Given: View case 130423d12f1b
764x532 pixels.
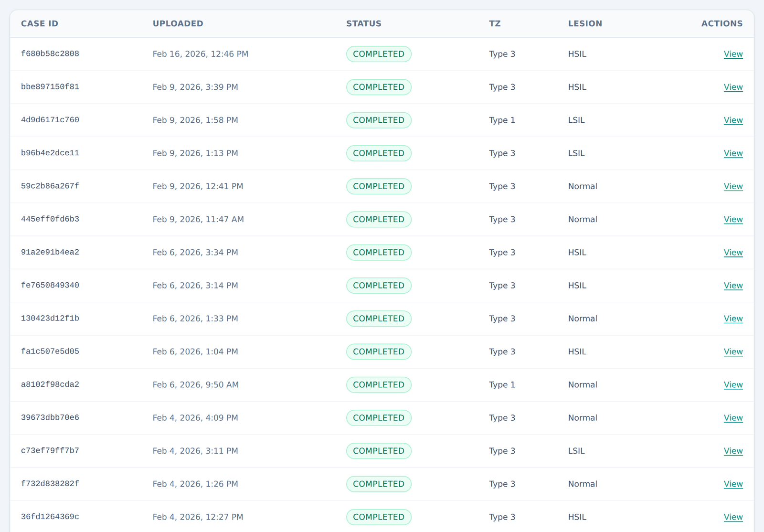Looking at the screenshot, I should click(733, 319).
